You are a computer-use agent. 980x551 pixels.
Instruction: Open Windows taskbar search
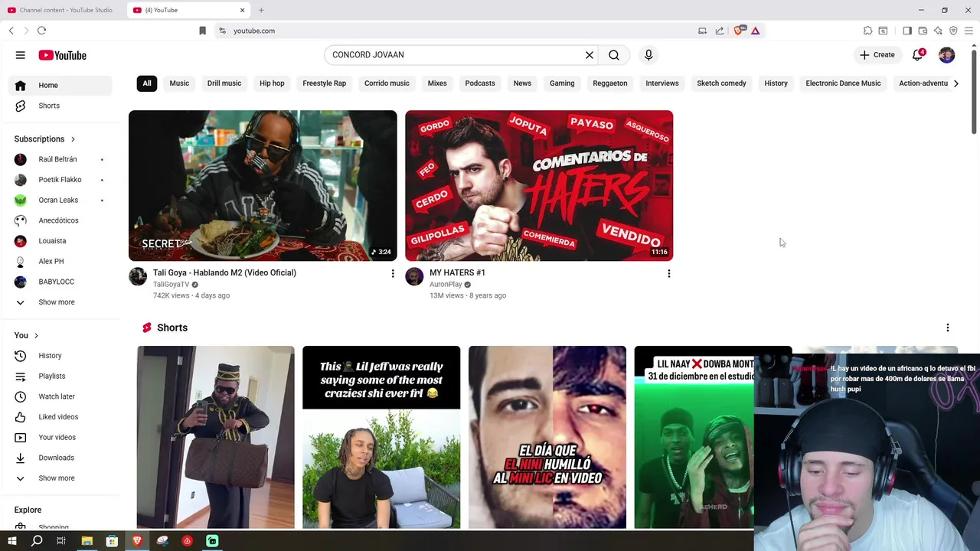(x=37, y=541)
